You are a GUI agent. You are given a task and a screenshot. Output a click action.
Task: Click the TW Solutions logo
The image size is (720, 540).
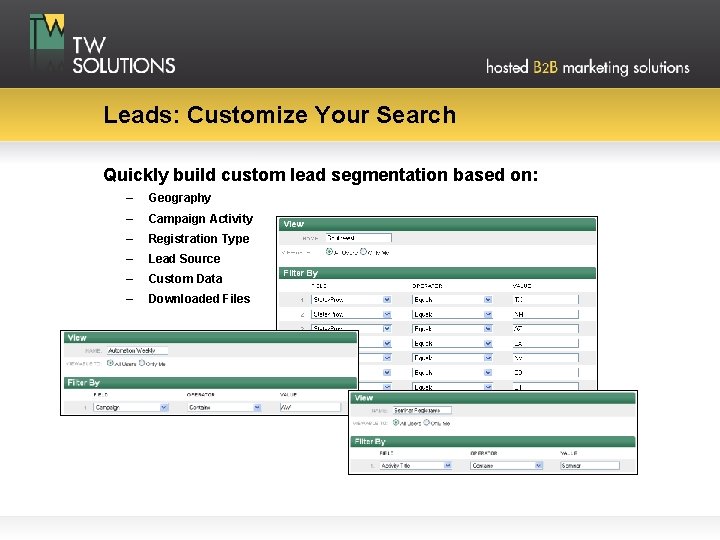[x=102, y=45]
